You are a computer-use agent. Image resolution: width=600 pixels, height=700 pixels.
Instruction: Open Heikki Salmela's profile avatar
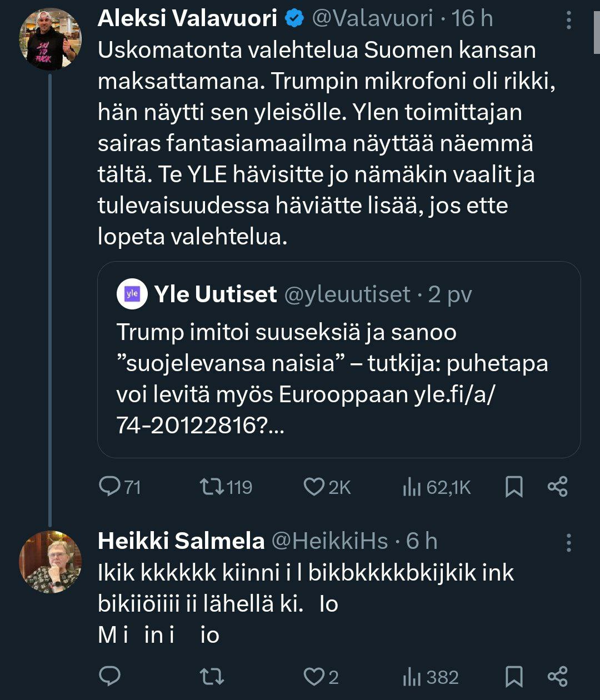coord(51,562)
